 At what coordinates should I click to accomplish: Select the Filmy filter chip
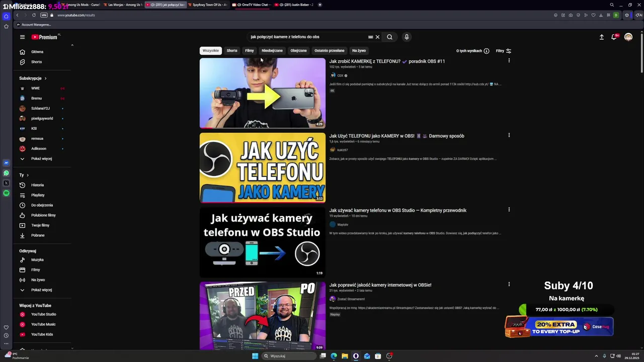tap(250, 51)
